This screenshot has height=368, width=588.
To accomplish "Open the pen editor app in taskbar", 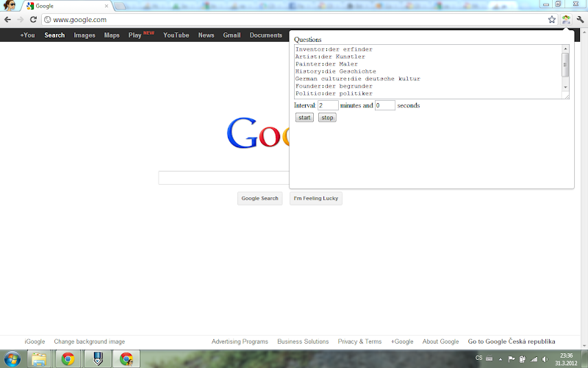I will (x=98, y=359).
